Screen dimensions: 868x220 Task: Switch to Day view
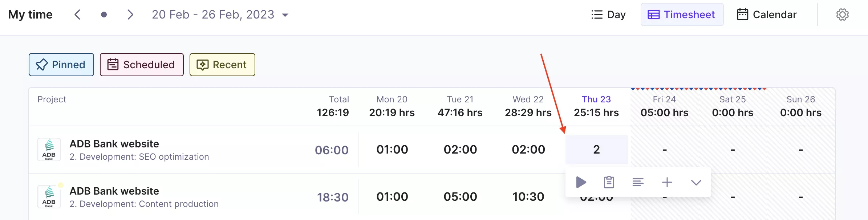pyautogui.click(x=608, y=15)
